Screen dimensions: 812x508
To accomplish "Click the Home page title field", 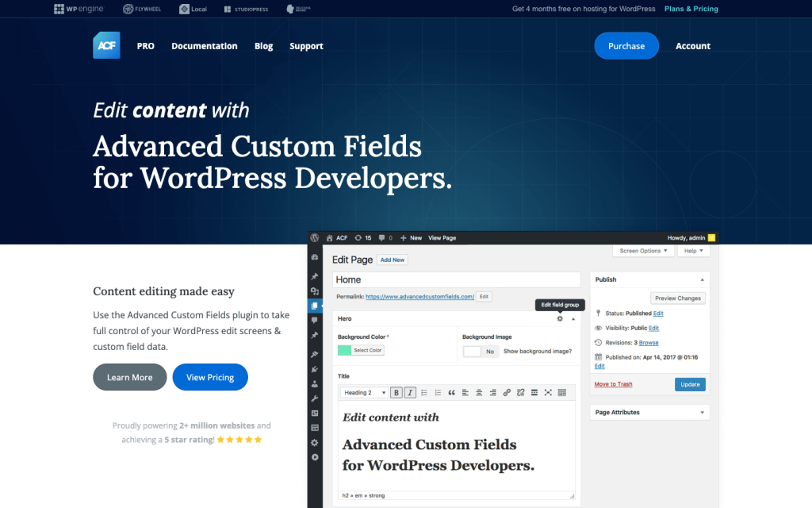I will [456, 280].
